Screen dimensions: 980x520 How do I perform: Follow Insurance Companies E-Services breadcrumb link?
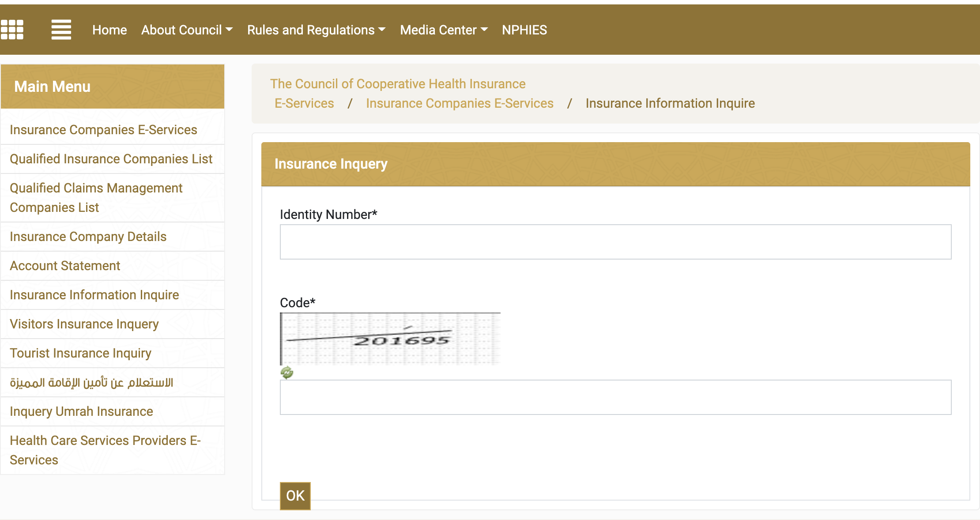click(x=460, y=103)
